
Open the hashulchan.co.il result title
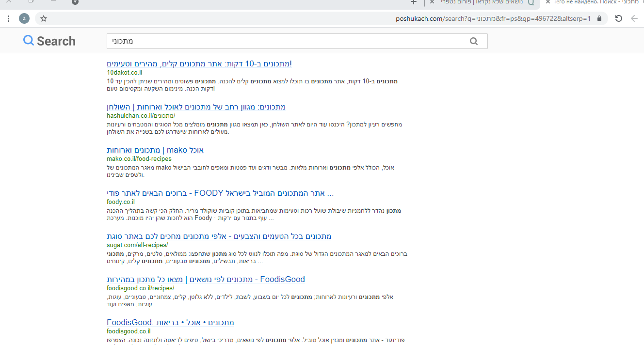[196, 107]
